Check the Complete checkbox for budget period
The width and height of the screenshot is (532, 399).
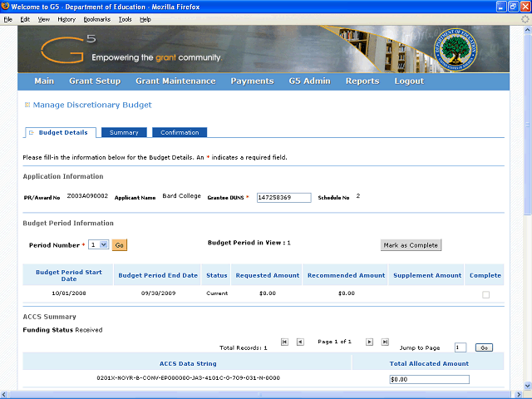click(x=485, y=294)
